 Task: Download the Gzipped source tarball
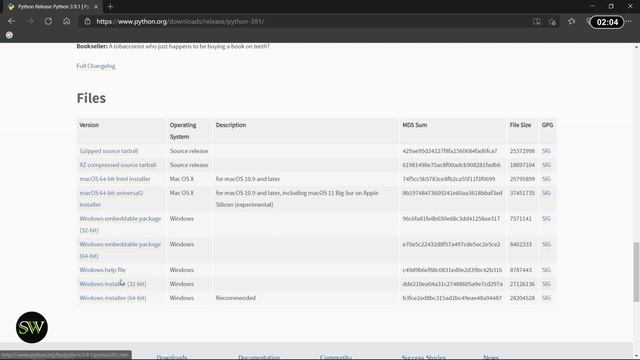[109, 151]
